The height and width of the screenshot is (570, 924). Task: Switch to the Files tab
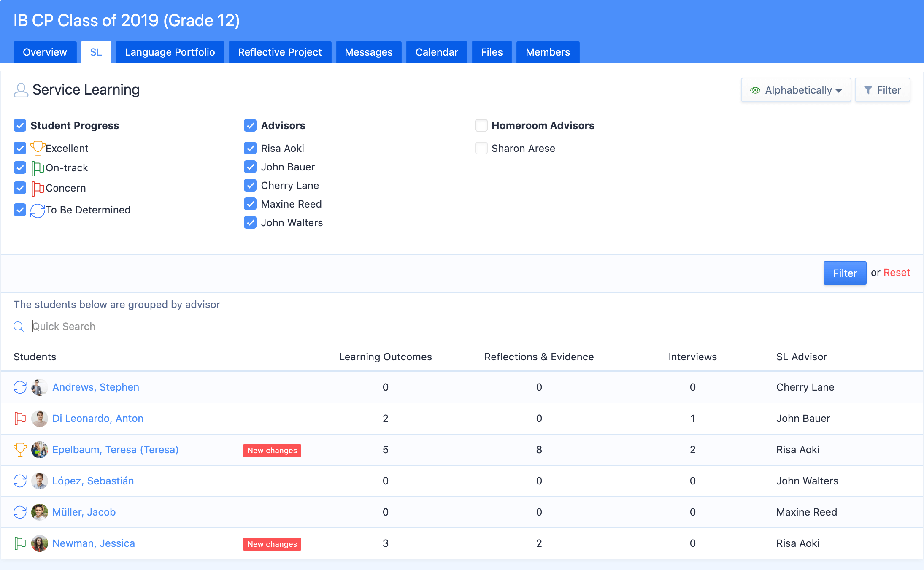492,52
